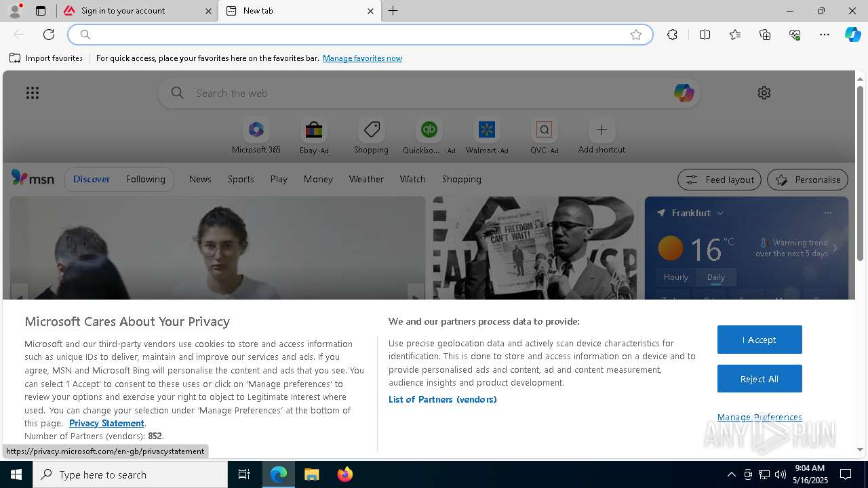Screen dimensions: 868x488
Task: Open the Malcolm X news thumbnail
Action: pos(534,248)
